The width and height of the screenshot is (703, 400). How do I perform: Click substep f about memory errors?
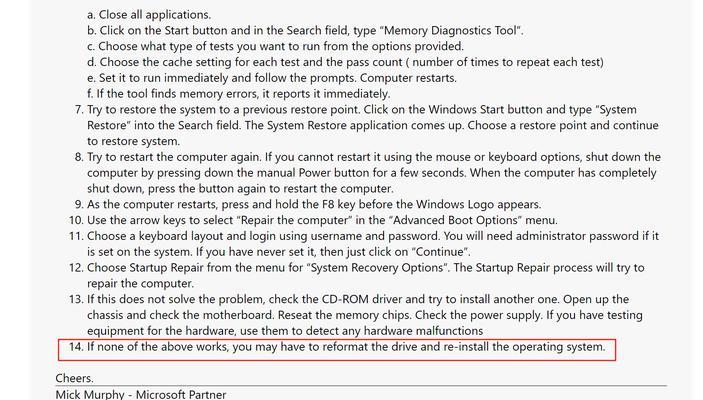239,94
